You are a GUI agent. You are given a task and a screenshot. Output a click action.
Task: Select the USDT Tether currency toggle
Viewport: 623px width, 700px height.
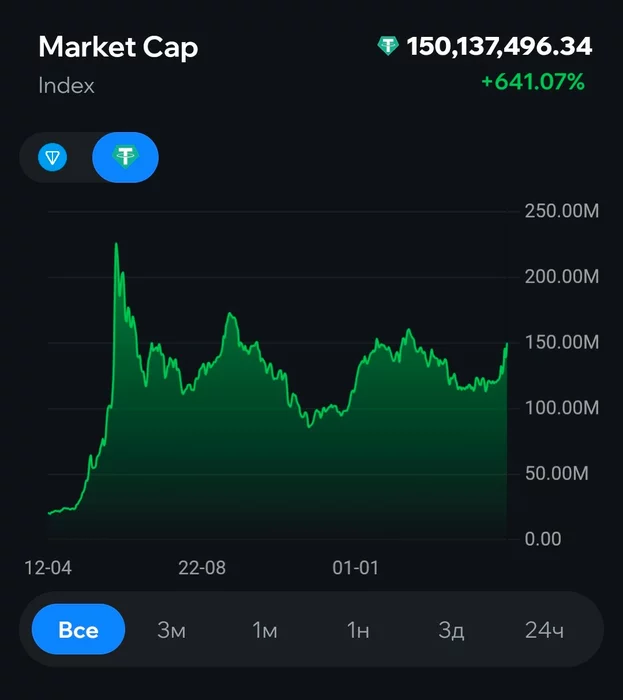125,157
